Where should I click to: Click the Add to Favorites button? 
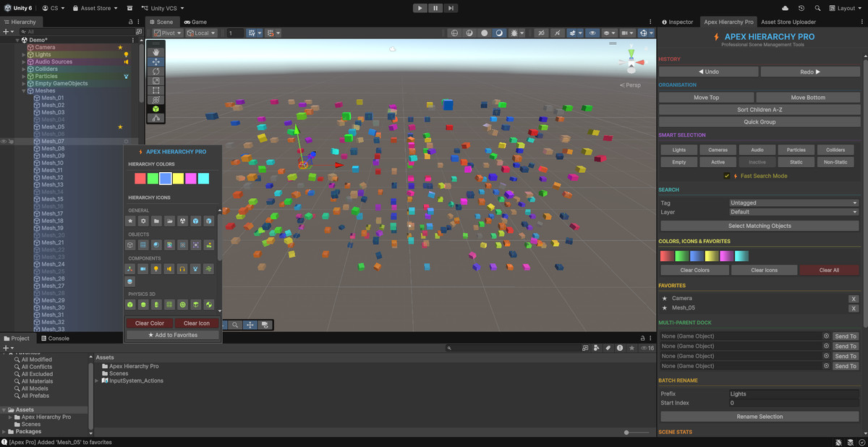(x=173, y=335)
